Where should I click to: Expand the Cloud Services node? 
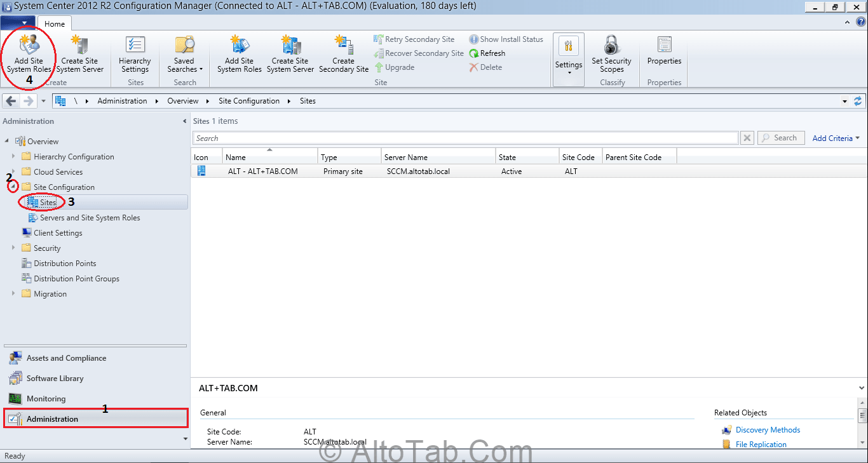13,171
